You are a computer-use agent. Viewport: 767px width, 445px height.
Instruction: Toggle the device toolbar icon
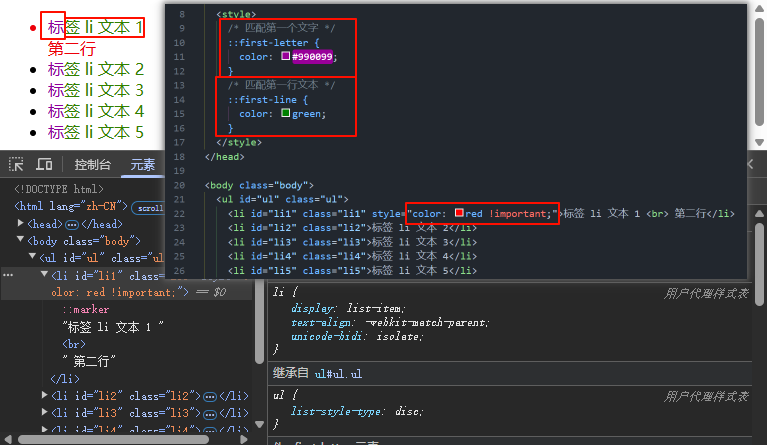[44, 165]
